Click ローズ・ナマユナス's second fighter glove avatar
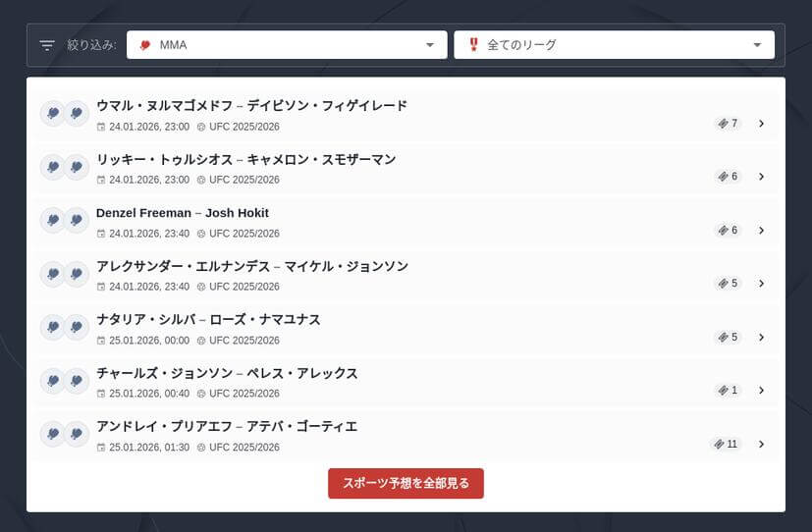 77,327
